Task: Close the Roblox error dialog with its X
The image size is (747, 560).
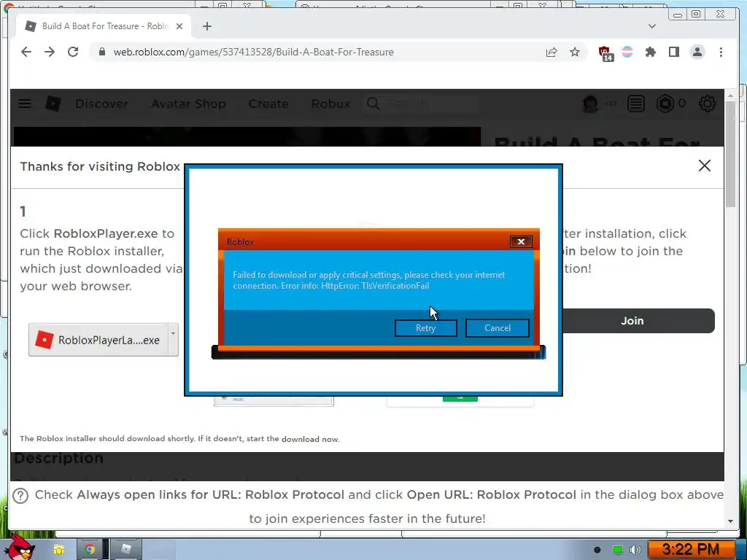Action: (x=521, y=242)
